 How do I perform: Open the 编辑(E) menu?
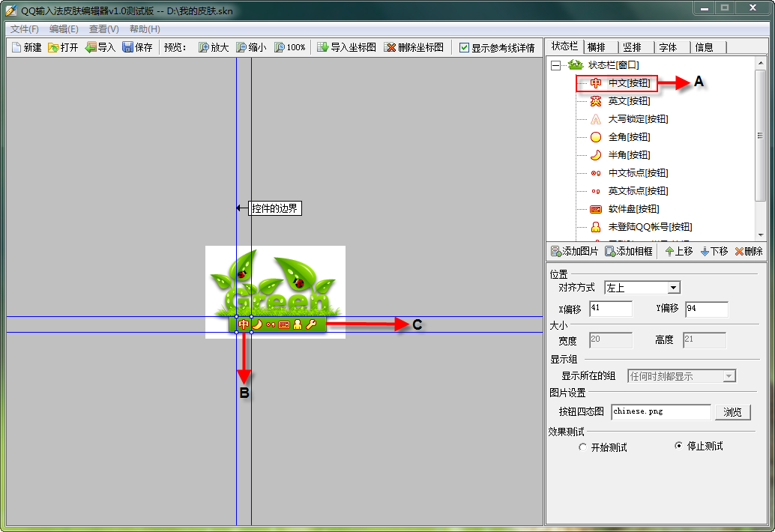coord(64,29)
